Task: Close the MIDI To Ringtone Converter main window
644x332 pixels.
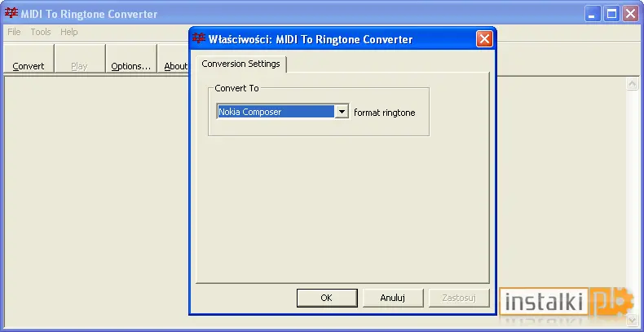Action: point(630,15)
